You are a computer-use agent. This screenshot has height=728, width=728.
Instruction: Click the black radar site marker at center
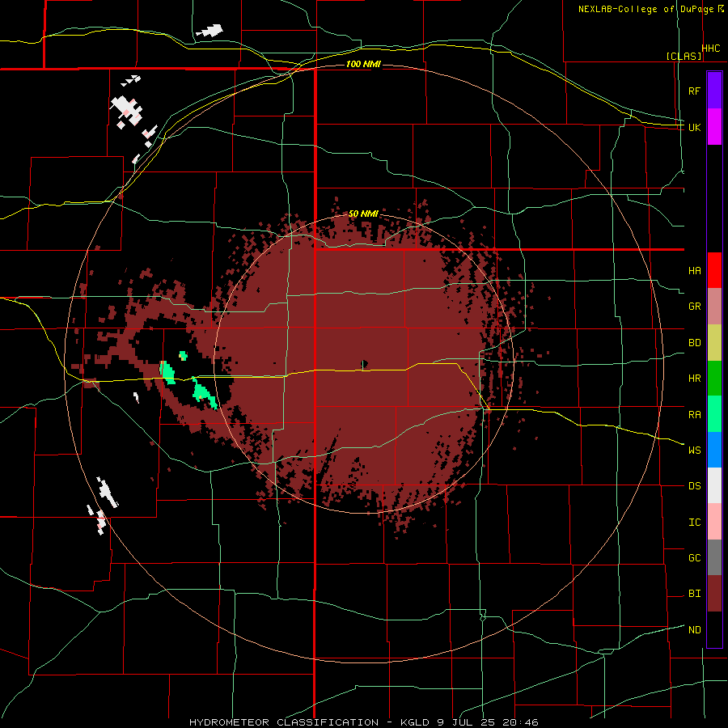coord(365,363)
